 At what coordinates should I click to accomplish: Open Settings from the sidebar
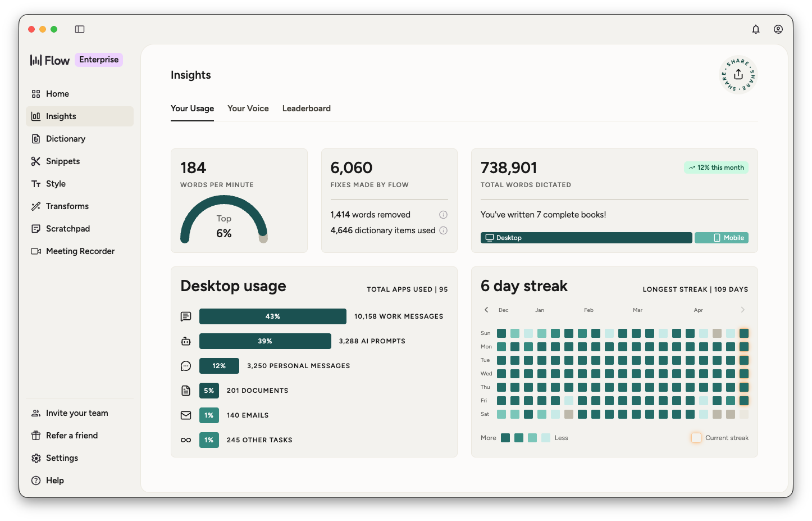click(80, 458)
